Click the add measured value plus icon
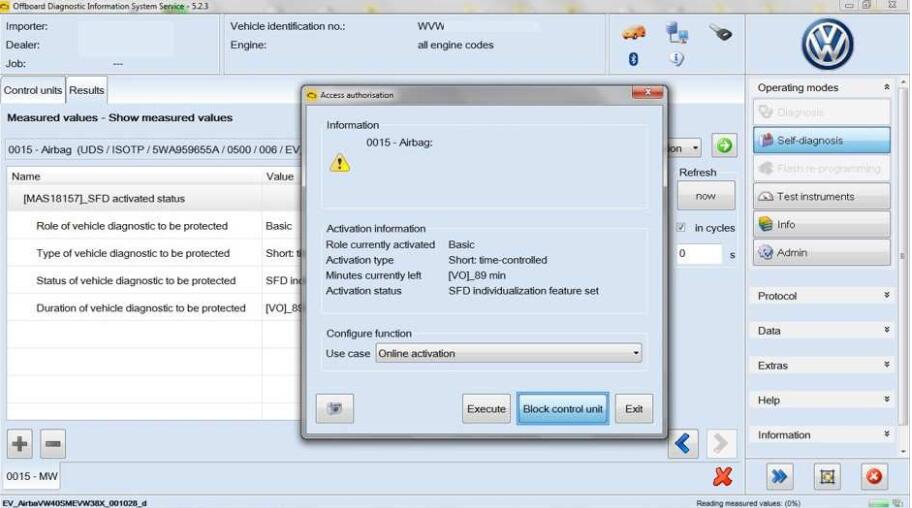Screen dimensions: 912x508 tap(20, 441)
